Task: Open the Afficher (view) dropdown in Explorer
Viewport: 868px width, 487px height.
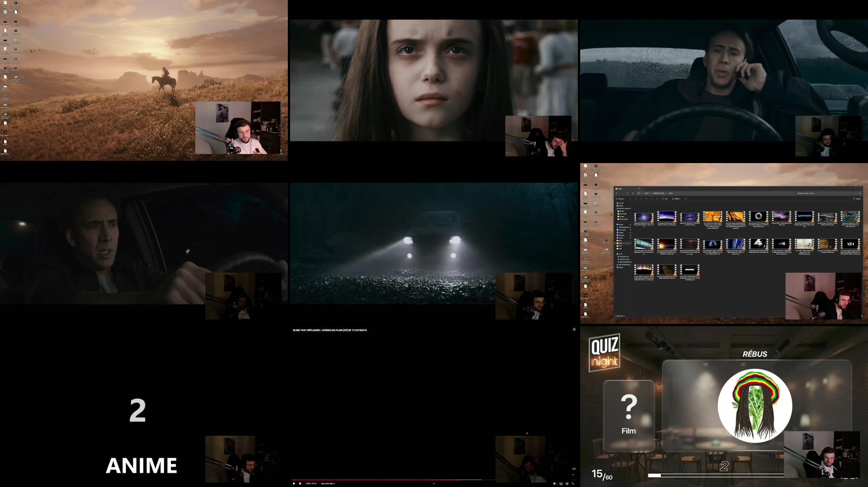Action: pos(676,199)
